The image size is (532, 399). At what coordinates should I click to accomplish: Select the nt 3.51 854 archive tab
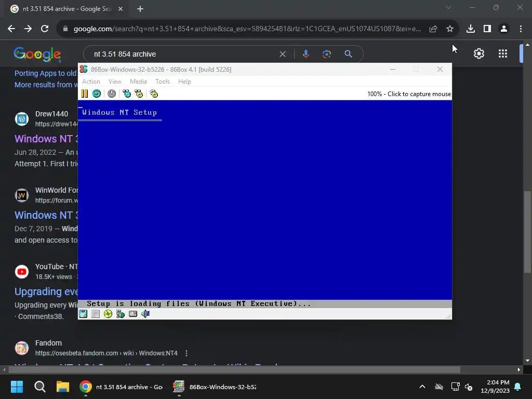(x=66, y=9)
